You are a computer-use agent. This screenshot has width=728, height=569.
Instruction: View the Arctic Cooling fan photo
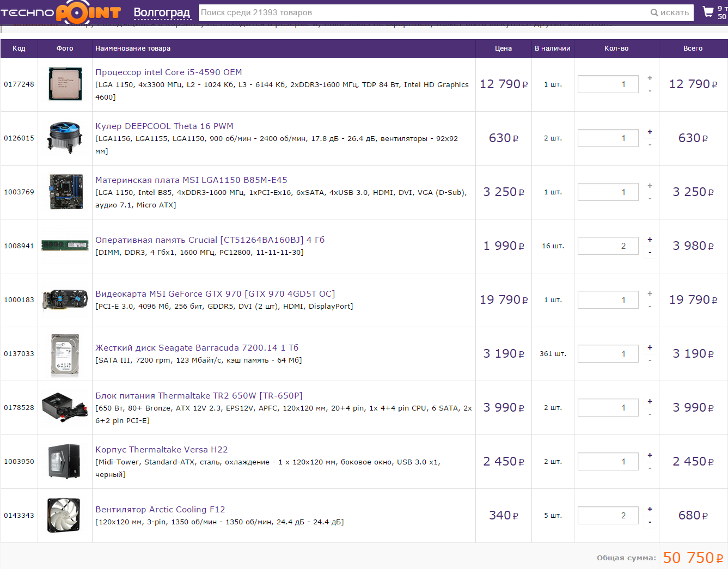[x=65, y=515]
